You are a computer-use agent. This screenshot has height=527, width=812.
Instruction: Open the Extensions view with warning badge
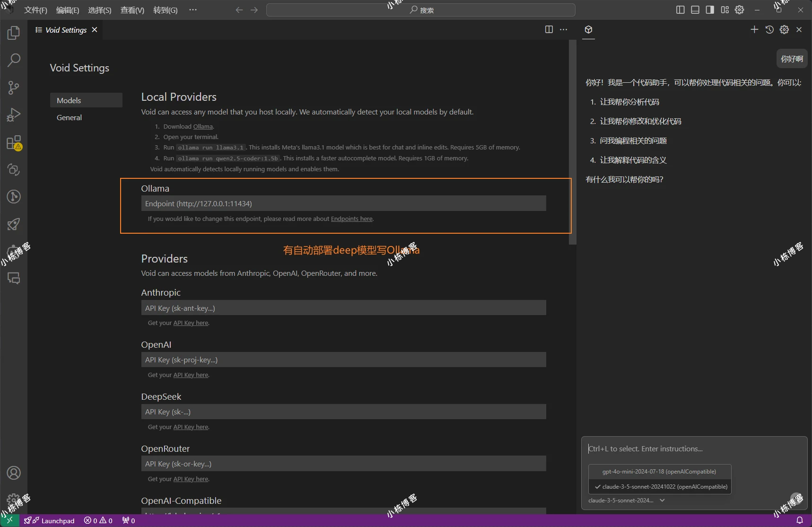click(x=14, y=142)
